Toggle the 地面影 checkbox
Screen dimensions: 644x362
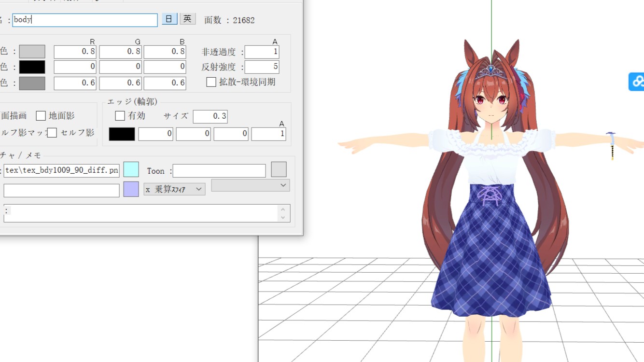(x=41, y=116)
